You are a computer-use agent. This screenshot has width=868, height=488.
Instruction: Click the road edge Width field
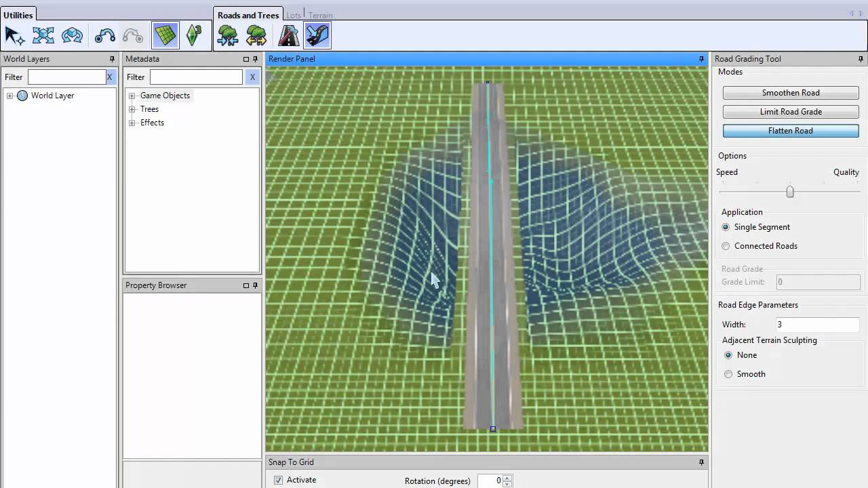(818, 325)
